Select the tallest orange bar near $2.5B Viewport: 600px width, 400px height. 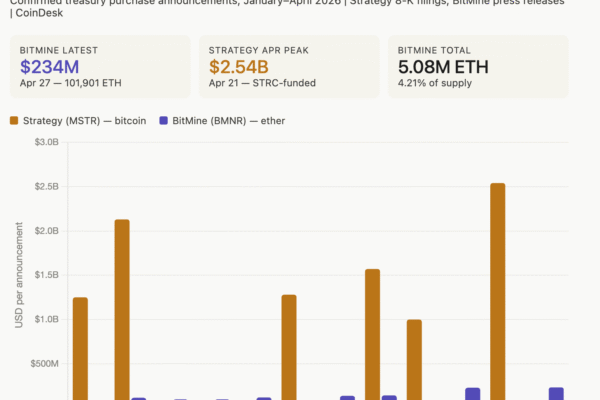(x=497, y=290)
